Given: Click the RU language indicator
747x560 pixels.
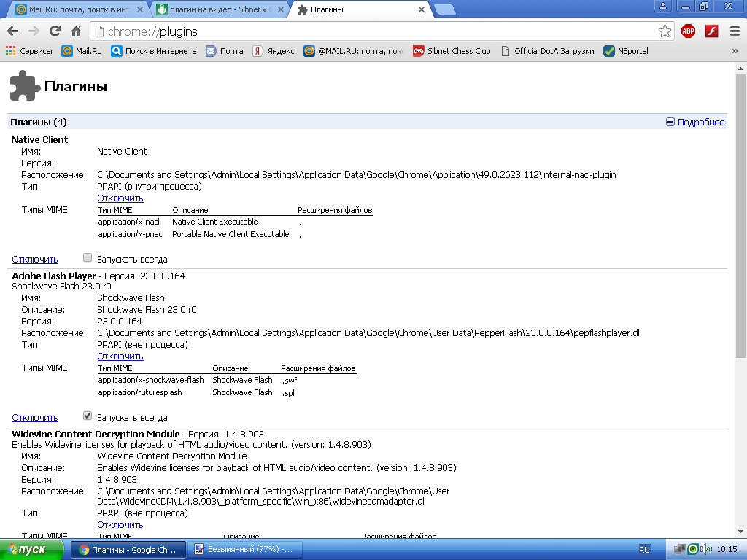Looking at the screenshot, I should click(644, 550).
